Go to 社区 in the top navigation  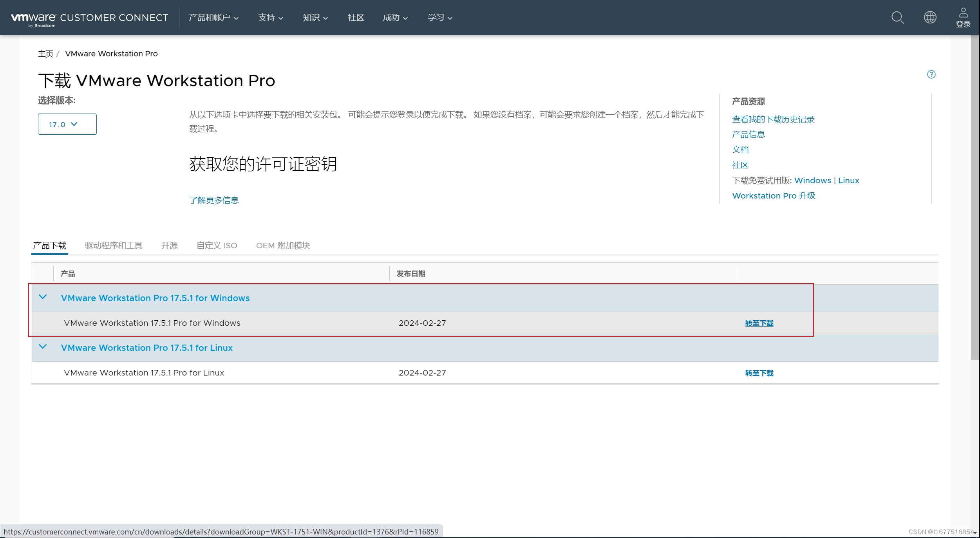pyautogui.click(x=356, y=18)
